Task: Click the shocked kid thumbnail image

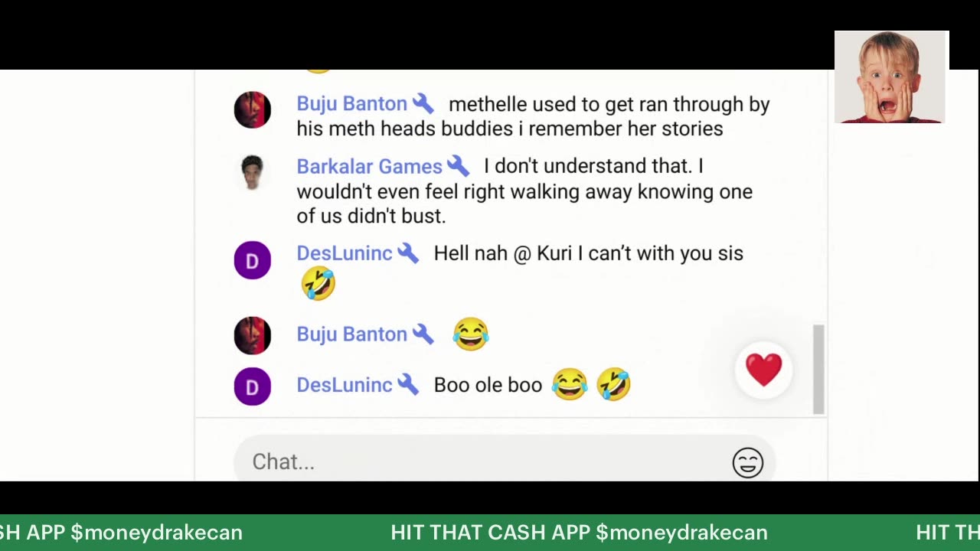Action: point(891,77)
